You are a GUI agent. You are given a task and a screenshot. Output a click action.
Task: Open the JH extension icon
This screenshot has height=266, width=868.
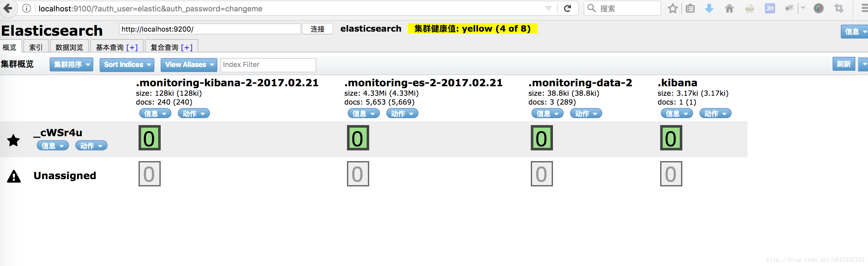coord(770,9)
